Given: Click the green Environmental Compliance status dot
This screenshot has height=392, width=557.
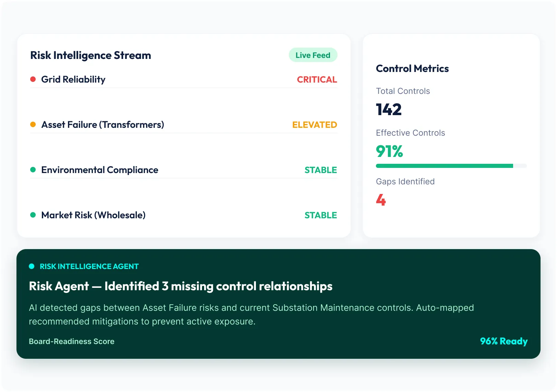Looking at the screenshot, I should [x=33, y=170].
